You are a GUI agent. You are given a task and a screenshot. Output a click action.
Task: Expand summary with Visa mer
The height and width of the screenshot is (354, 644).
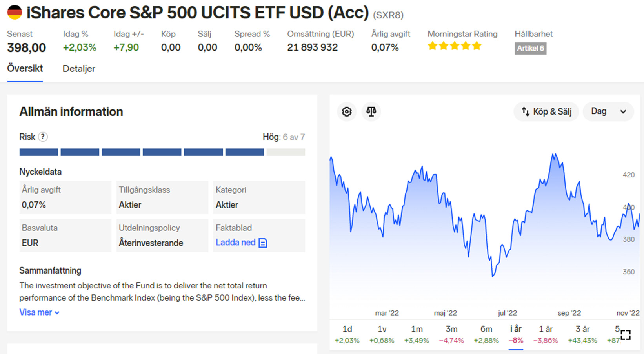(x=39, y=312)
